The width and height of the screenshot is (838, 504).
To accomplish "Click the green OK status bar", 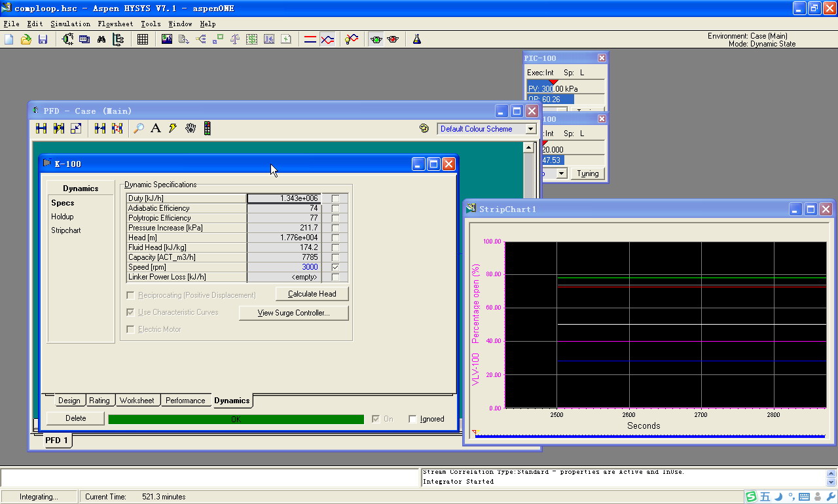I will coord(236,419).
